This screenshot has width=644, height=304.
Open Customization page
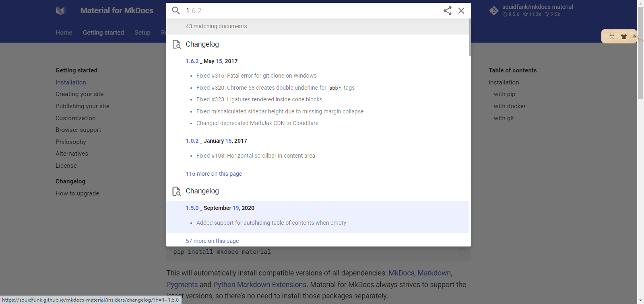76,118
